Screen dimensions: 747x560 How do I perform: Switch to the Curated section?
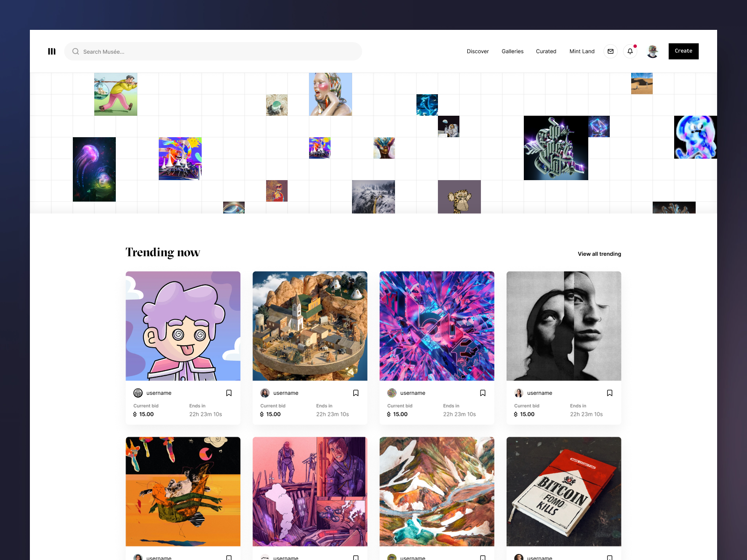point(546,51)
